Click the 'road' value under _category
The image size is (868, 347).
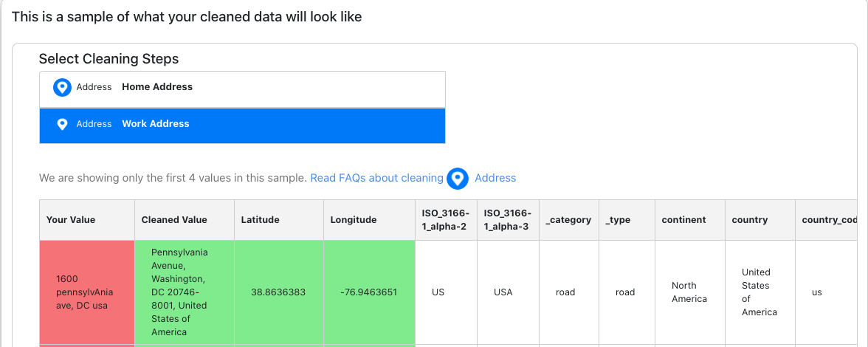click(565, 292)
